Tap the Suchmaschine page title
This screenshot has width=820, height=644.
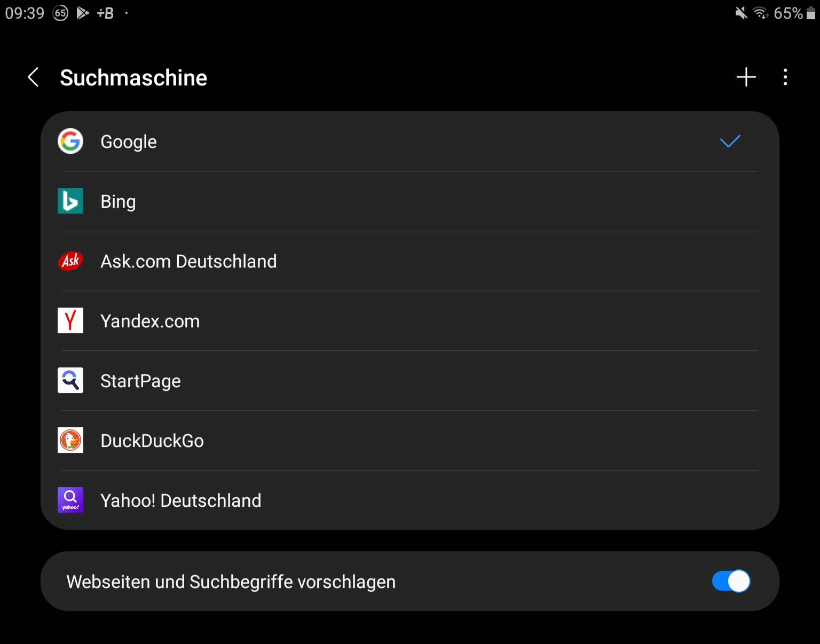tap(133, 78)
